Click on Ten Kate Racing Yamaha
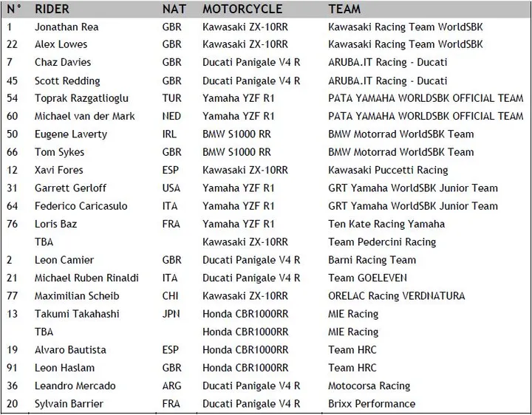This screenshot has height=415, width=532. 386,224
